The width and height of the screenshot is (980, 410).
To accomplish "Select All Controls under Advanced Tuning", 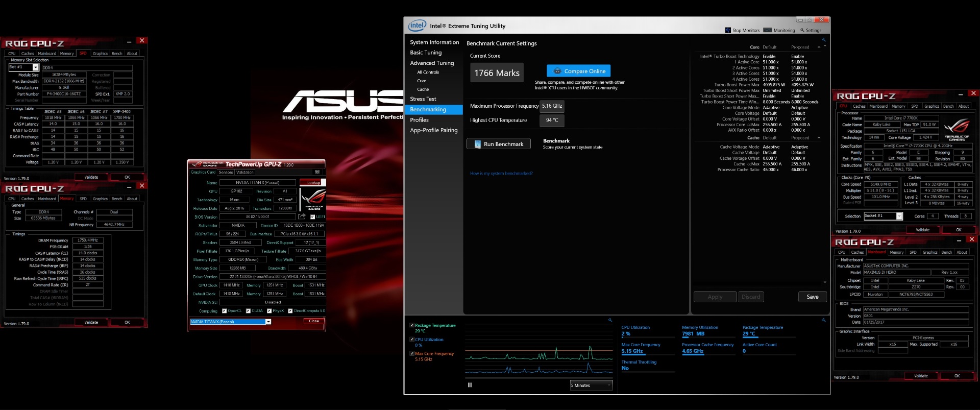I will pyautogui.click(x=428, y=73).
